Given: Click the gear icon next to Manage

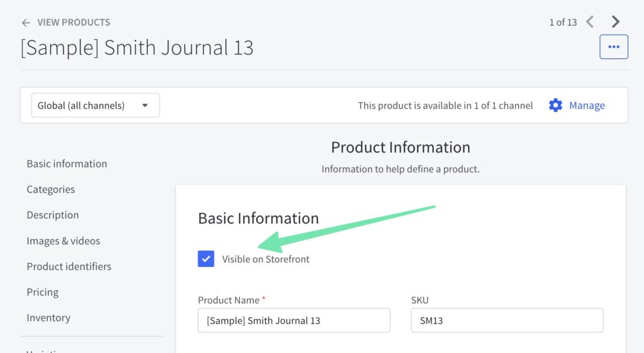Looking at the screenshot, I should pos(555,105).
